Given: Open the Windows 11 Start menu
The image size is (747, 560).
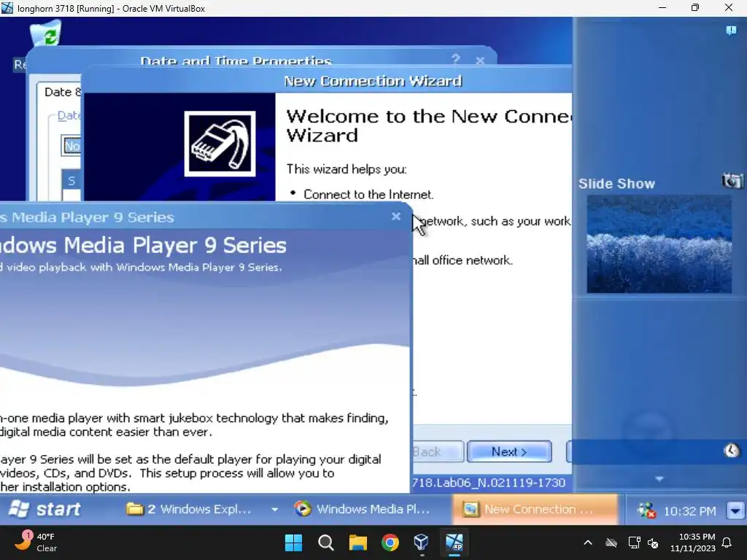Looking at the screenshot, I should pyautogui.click(x=293, y=542).
